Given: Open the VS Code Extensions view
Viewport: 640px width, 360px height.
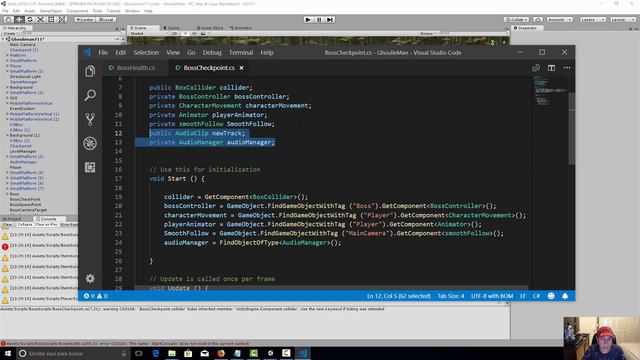Looking at the screenshot, I should click(x=90, y=167).
